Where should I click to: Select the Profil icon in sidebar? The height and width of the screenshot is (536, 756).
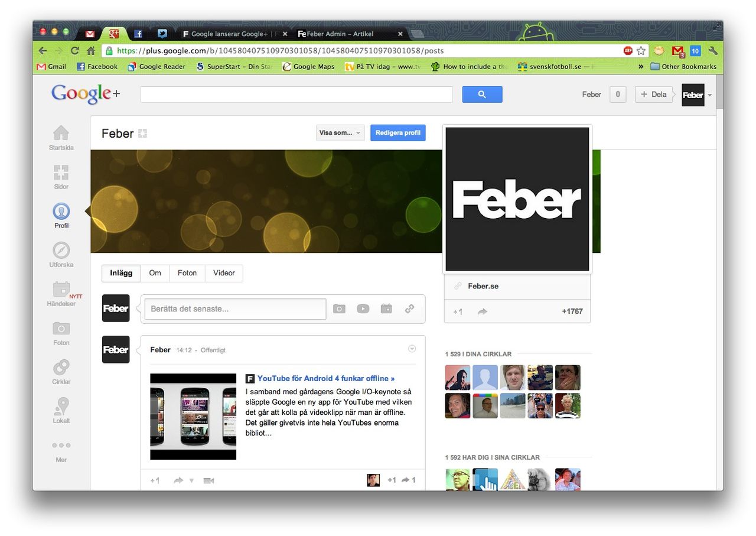pos(61,211)
